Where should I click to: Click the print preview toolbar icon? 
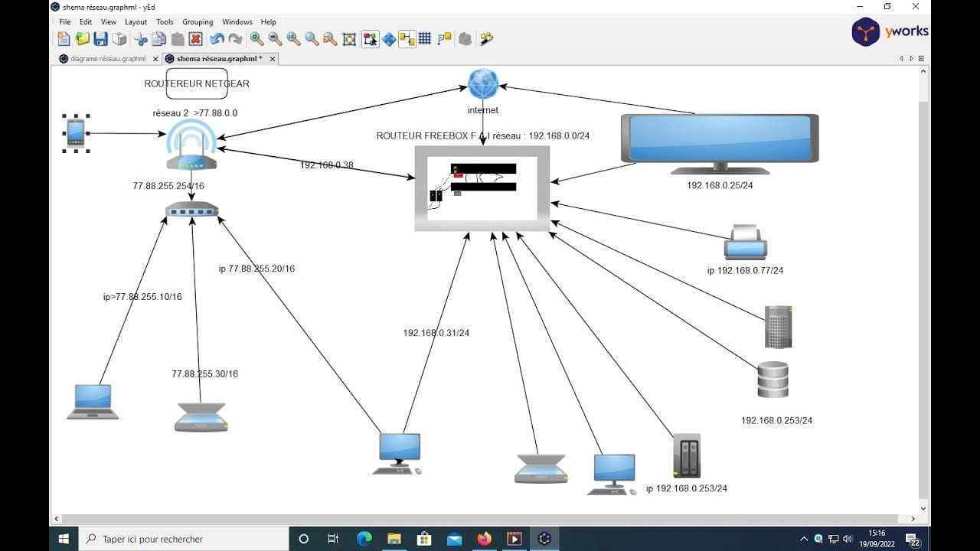click(x=119, y=39)
